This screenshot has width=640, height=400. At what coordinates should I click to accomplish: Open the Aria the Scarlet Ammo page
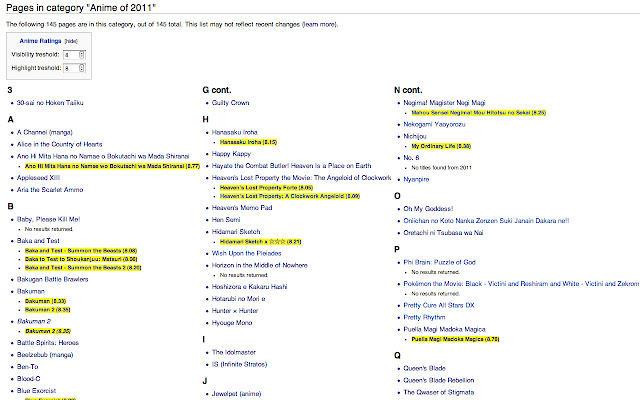50,190
